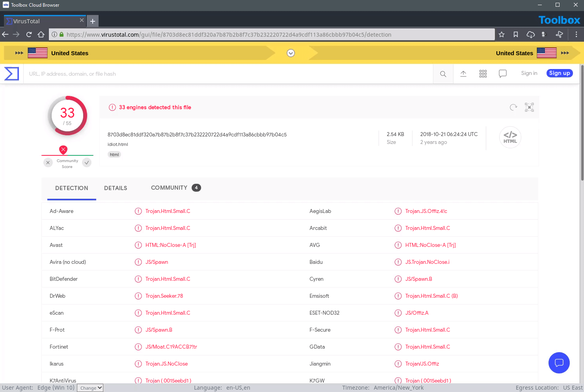Screen dimensions: 584x392
Task: Click Fortinet result JS/Moat.C19ACCB7!tr
Action: (x=171, y=347)
